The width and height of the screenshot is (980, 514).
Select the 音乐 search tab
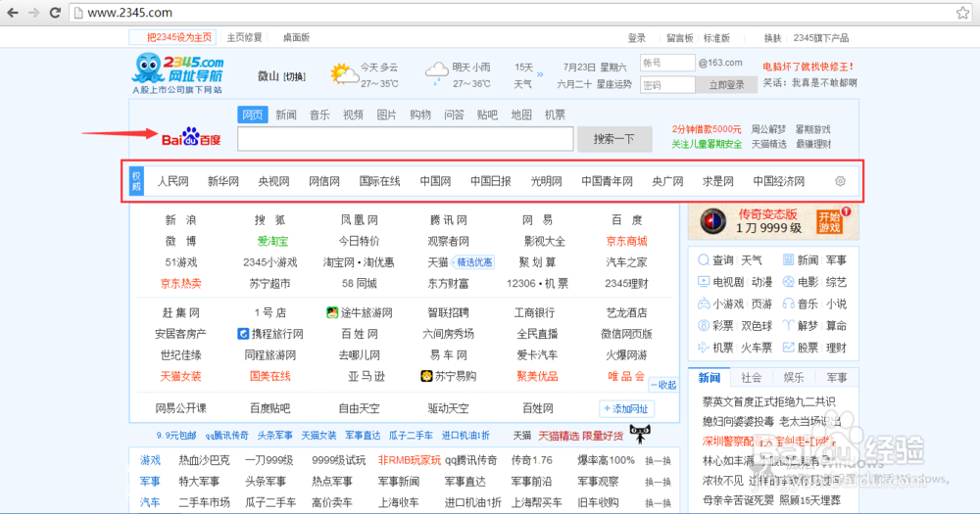[x=319, y=115]
